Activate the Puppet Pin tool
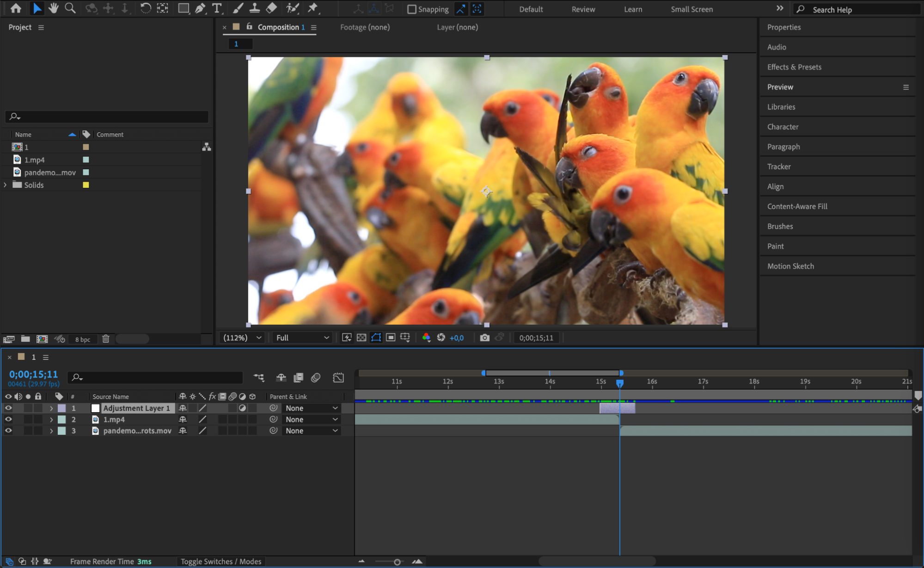The width and height of the screenshot is (924, 568). pos(313,8)
